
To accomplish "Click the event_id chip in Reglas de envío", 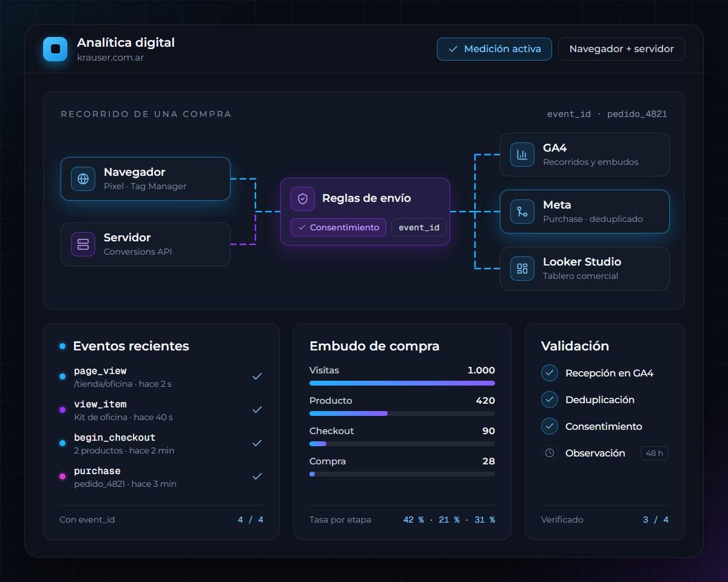I will 419,227.
